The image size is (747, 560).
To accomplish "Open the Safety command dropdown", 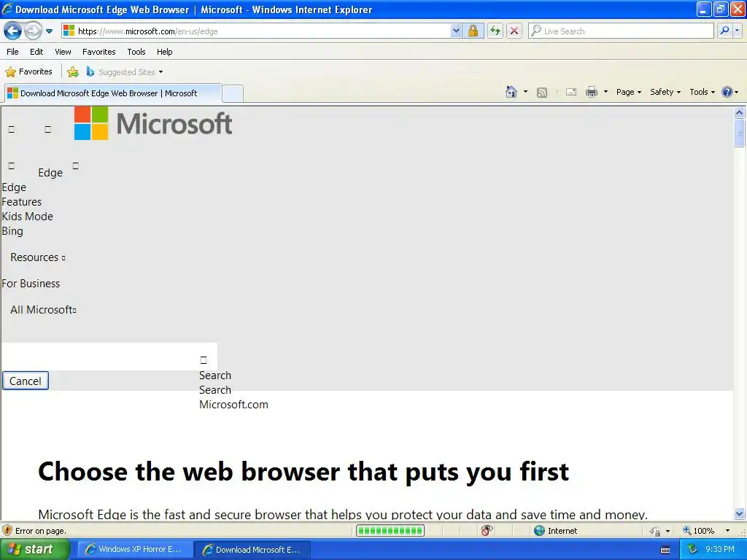I will (665, 92).
